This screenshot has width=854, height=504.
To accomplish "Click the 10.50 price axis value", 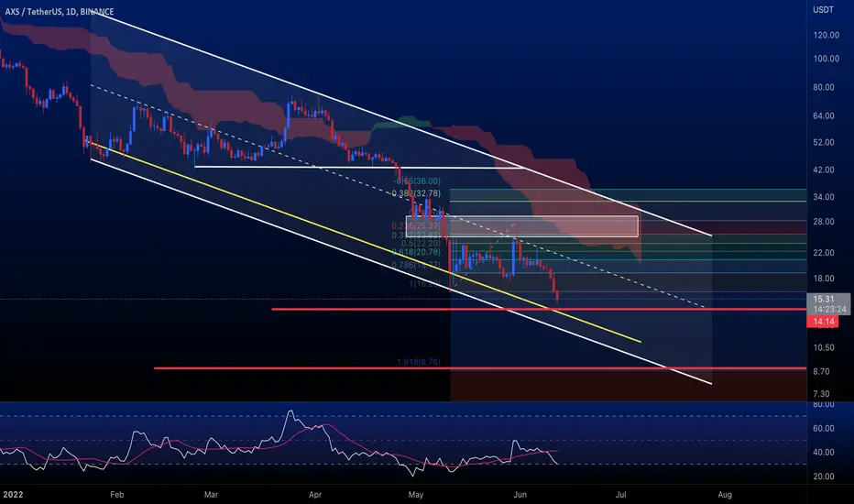I will tap(824, 347).
